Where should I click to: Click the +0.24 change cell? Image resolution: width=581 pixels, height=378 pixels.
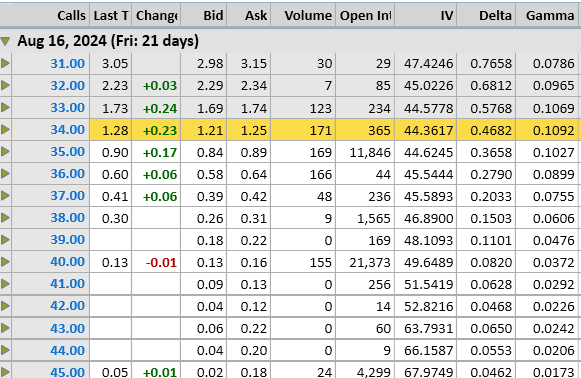tap(156, 108)
